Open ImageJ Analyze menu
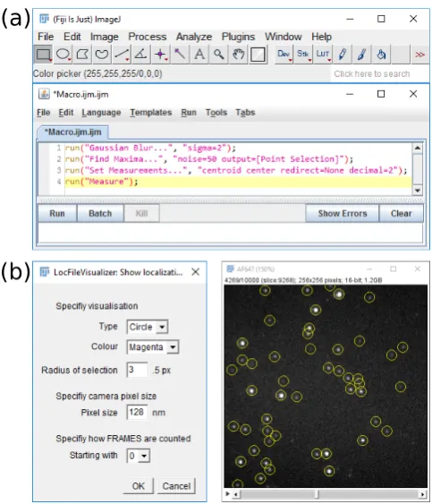This screenshot has height=504, width=432. pos(194,37)
